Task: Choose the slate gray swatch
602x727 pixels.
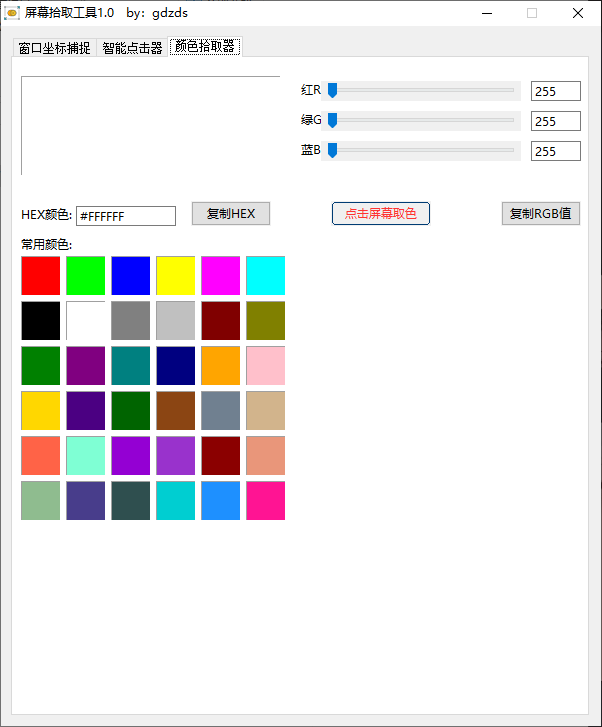Action: point(221,410)
